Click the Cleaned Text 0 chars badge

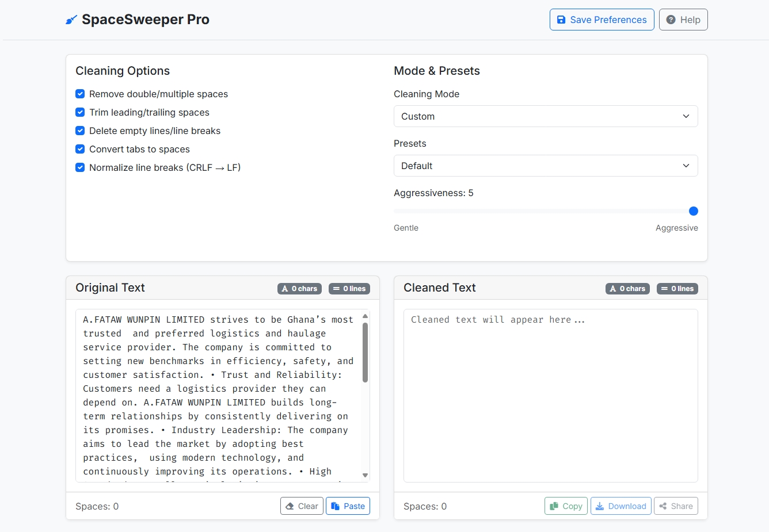click(627, 289)
